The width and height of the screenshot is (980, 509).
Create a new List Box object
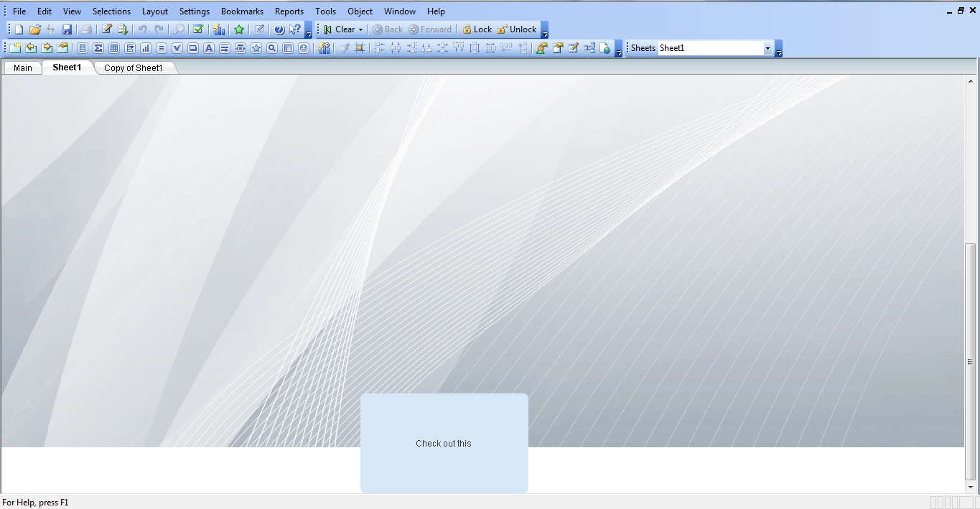(83, 47)
